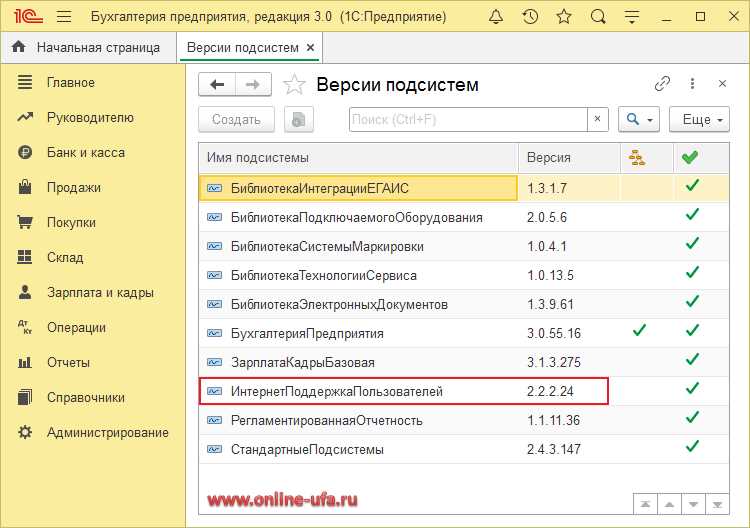Expand the search magnifier dropdown
Image resolution: width=750 pixels, height=528 pixels.
[x=639, y=119]
